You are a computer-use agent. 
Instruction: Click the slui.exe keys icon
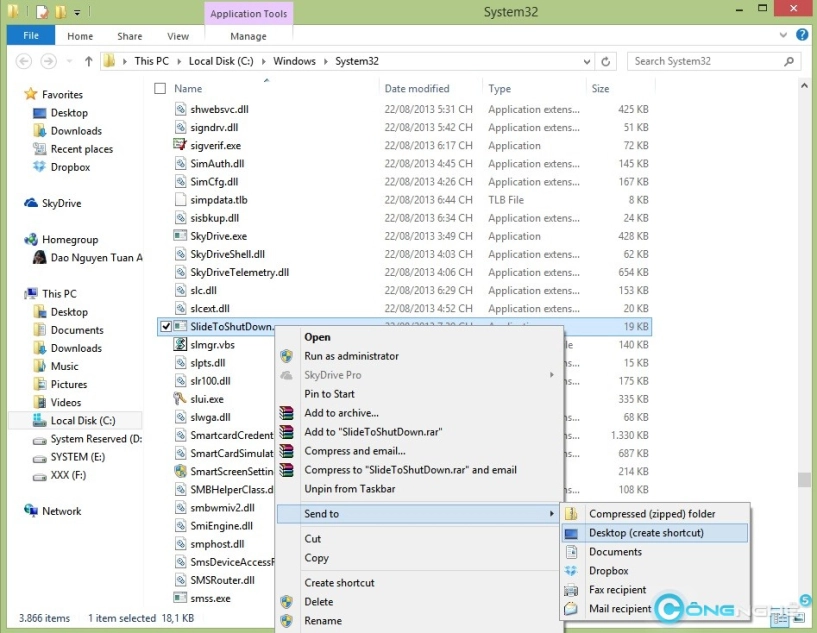(x=180, y=399)
